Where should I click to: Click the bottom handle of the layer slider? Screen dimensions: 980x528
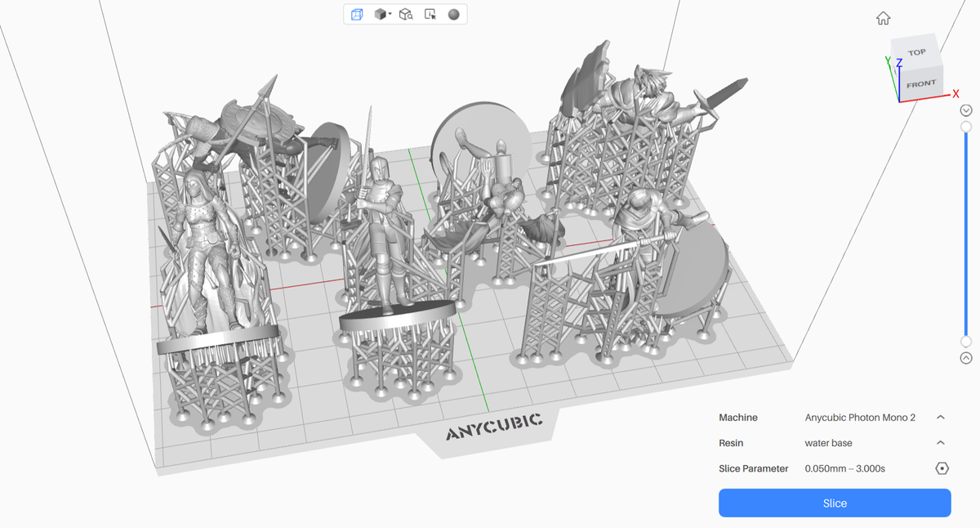(x=966, y=342)
